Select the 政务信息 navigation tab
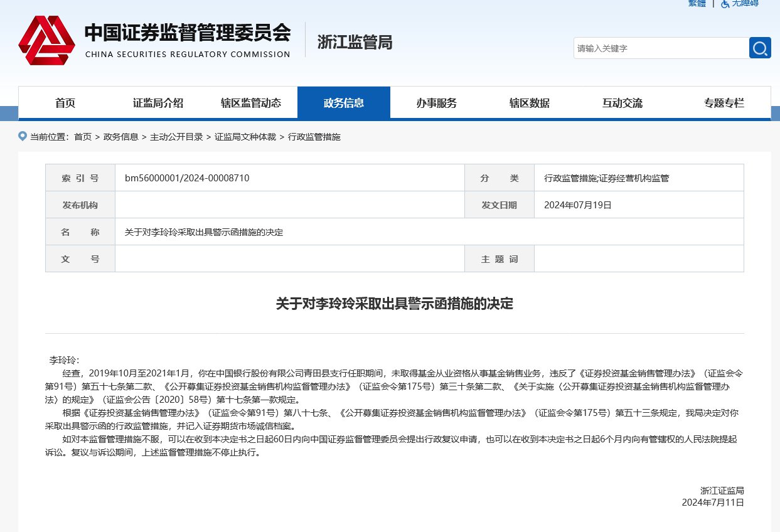This screenshot has width=780, height=532. click(x=344, y=103)
